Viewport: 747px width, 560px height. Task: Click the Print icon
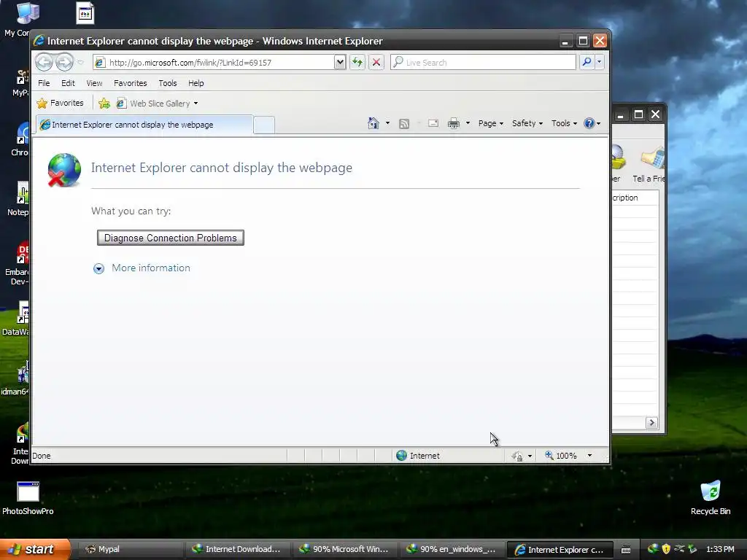coord(454,123)
